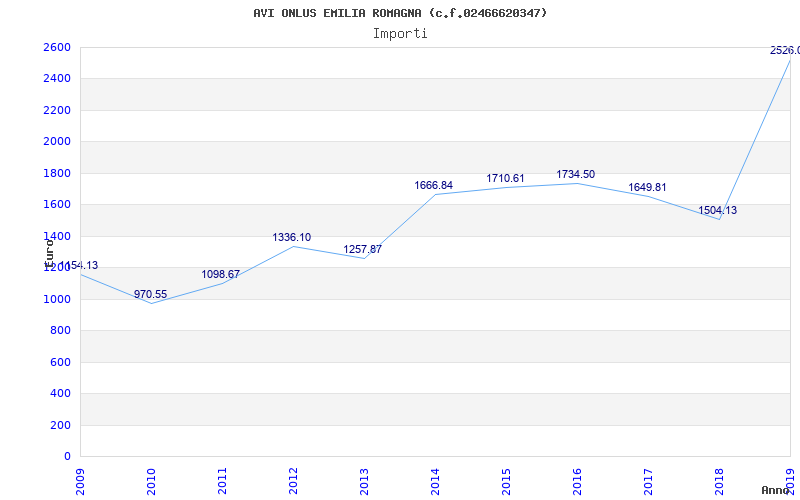Click the 0 y-axis tick label
The image size is (800, 500).
coord(67,456)
